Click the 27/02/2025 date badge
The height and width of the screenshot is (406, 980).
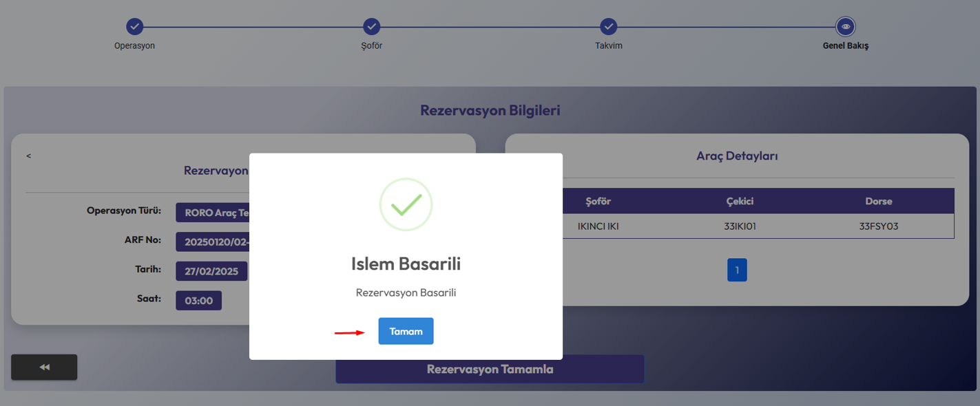pyautogui.click(x=211, y=271)
